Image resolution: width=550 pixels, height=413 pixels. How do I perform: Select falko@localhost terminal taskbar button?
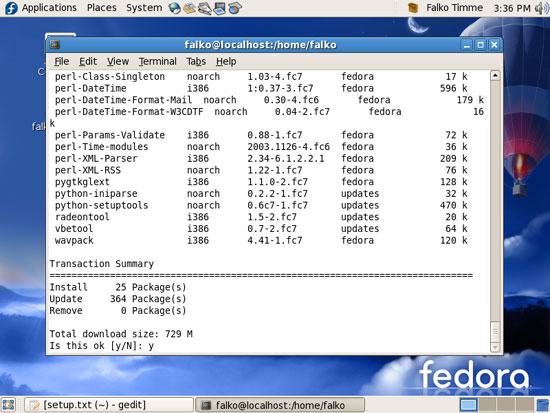coord(280,405)
